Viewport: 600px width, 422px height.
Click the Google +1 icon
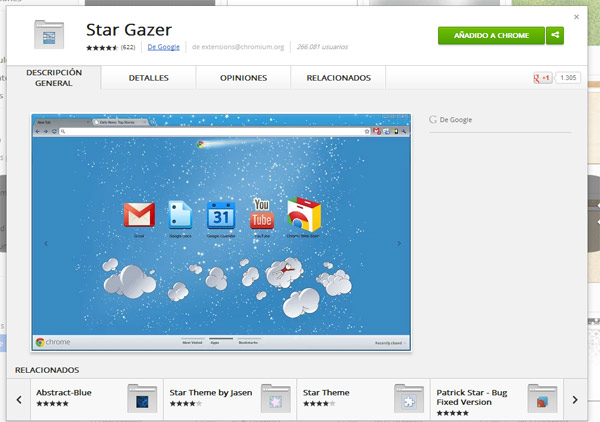pyautogui.click(x=542, y=78)
